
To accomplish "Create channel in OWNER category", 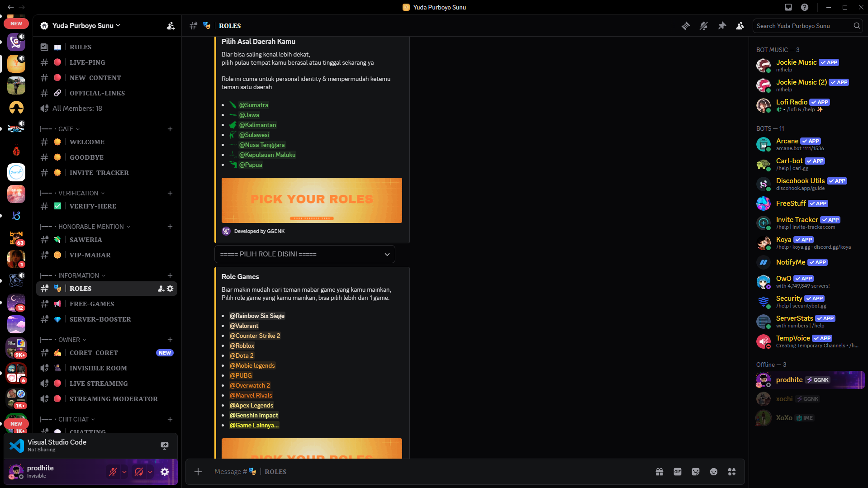I will [x=170, y=340].
